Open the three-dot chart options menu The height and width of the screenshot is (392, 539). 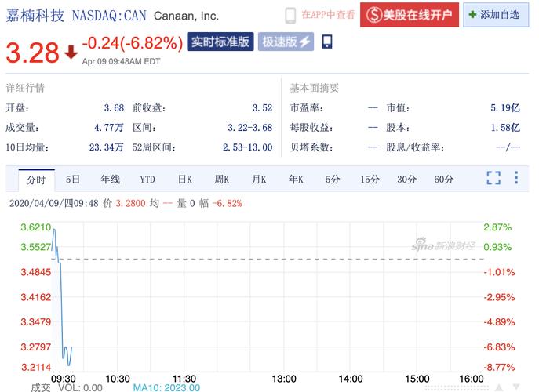(x=516, y=178)
